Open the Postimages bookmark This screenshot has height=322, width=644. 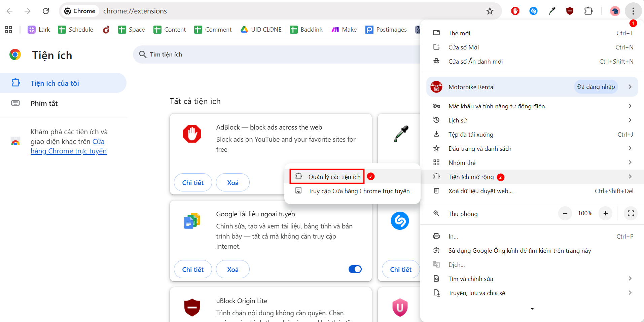click(386, 30)
